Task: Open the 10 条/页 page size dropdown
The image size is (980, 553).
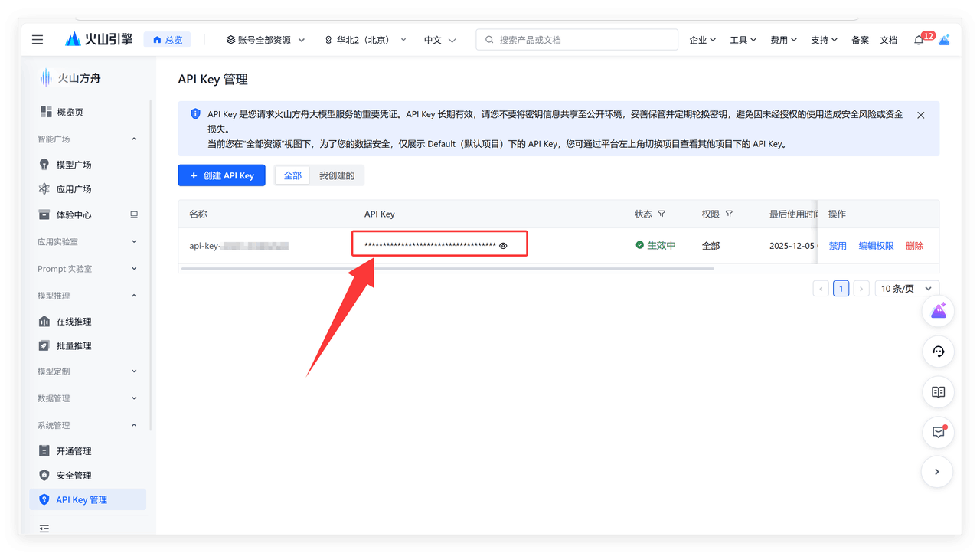Action: coord(906,289)
